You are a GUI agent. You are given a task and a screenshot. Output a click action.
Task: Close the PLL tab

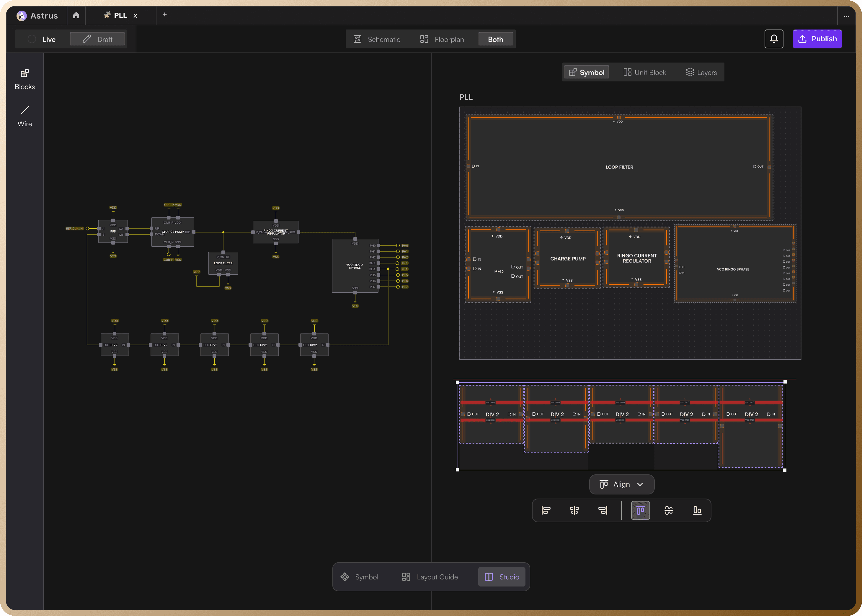click(x=135, y=16)
